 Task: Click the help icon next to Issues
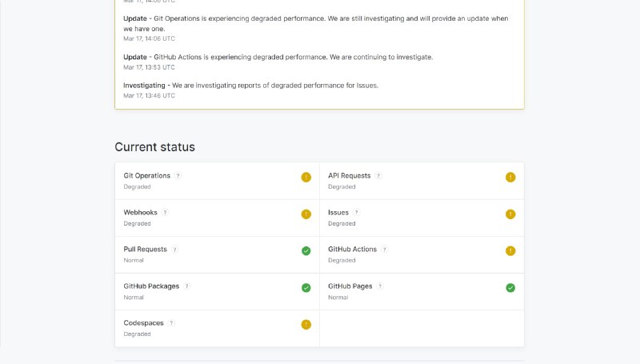pos(356,213)
